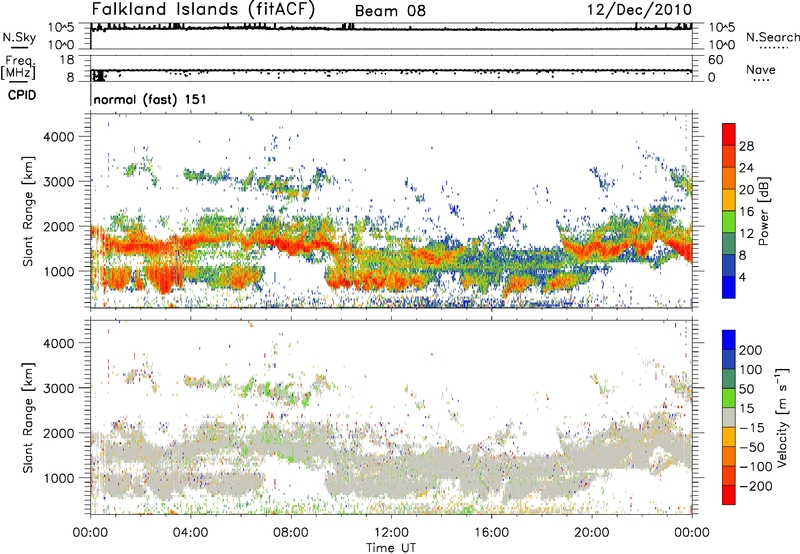Click "Slant Range [km]" label of velocity panel

point(28,418)
